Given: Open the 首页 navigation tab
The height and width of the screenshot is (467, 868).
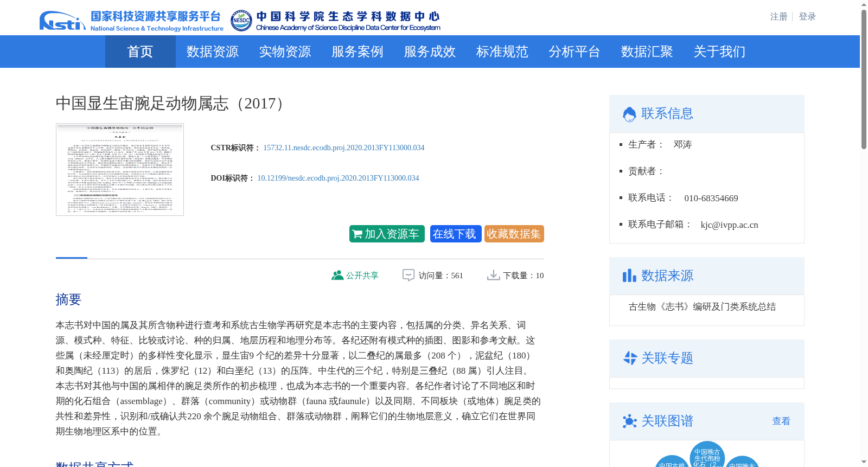Looking at the screenshot, I should click(140, 52).
